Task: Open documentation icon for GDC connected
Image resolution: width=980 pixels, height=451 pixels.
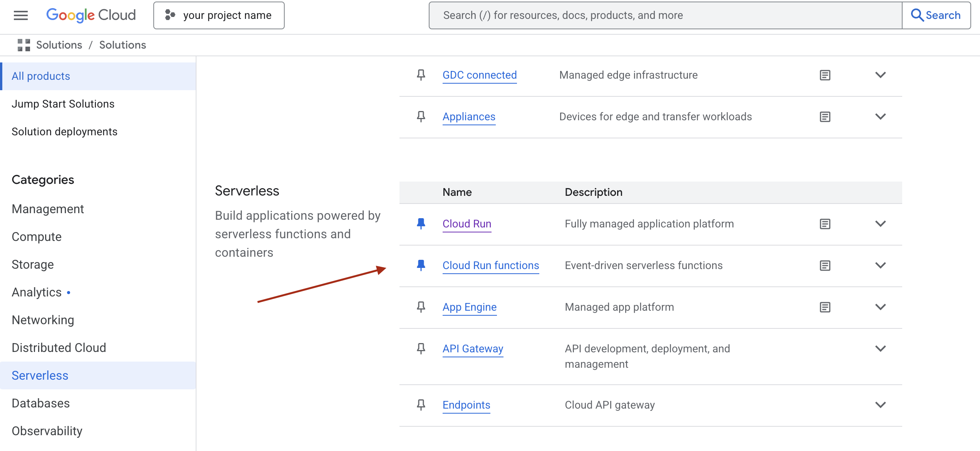Action: 825,75
